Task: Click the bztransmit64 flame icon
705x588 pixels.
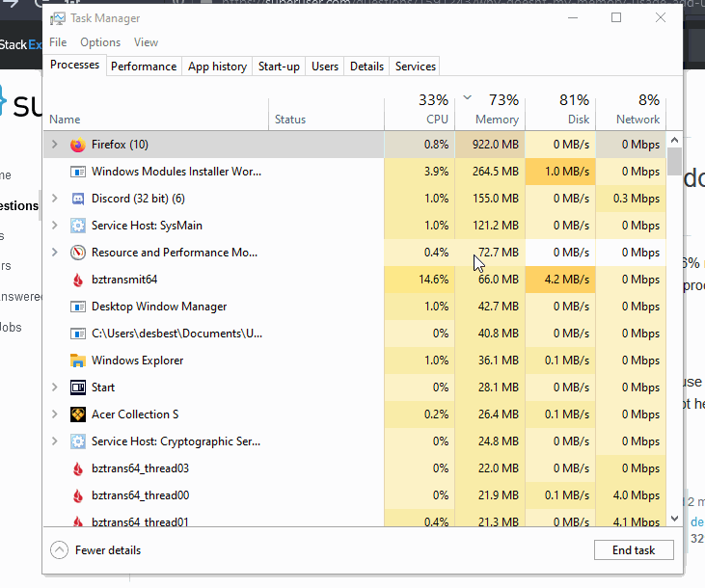Action: [x=78, y=280]
